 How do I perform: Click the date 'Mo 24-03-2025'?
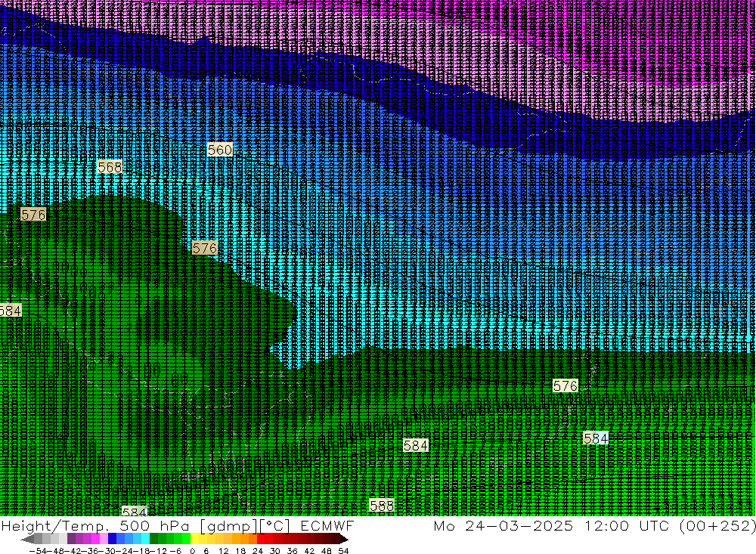click(503, 525)
